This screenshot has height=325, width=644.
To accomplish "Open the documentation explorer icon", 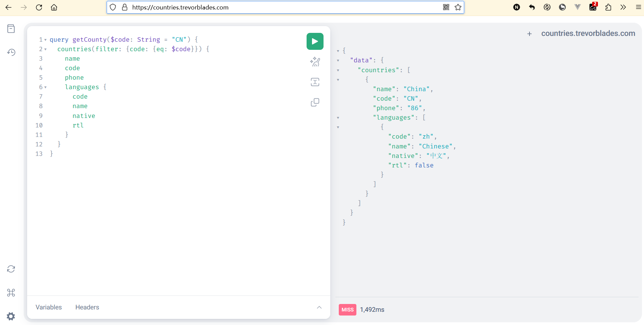I will click(x=11, y=29).
